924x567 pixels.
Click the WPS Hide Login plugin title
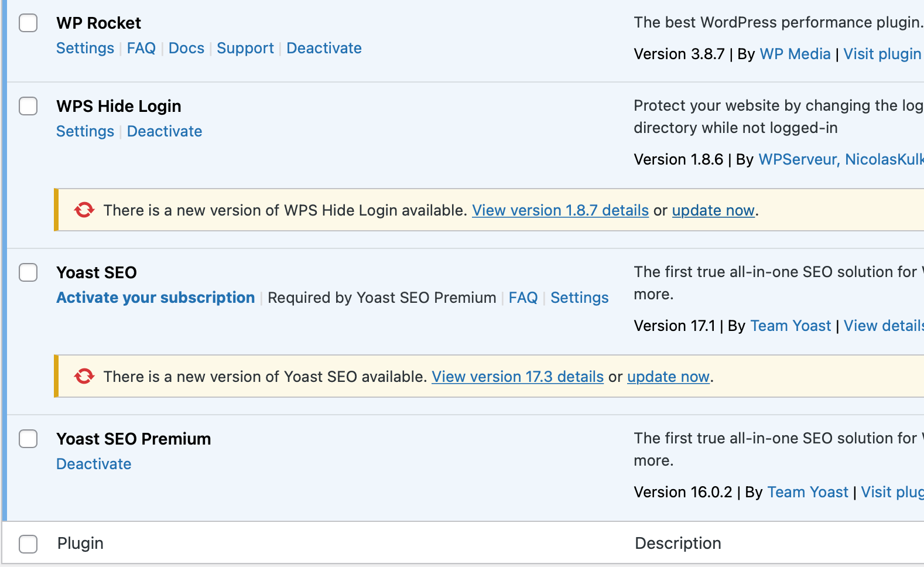coord(119,106)
